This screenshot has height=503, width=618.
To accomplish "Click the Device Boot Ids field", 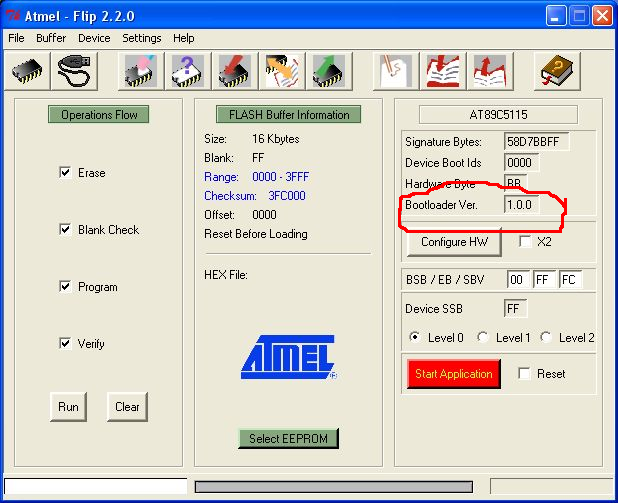I will pyautogui.click(x=521, y=162).
